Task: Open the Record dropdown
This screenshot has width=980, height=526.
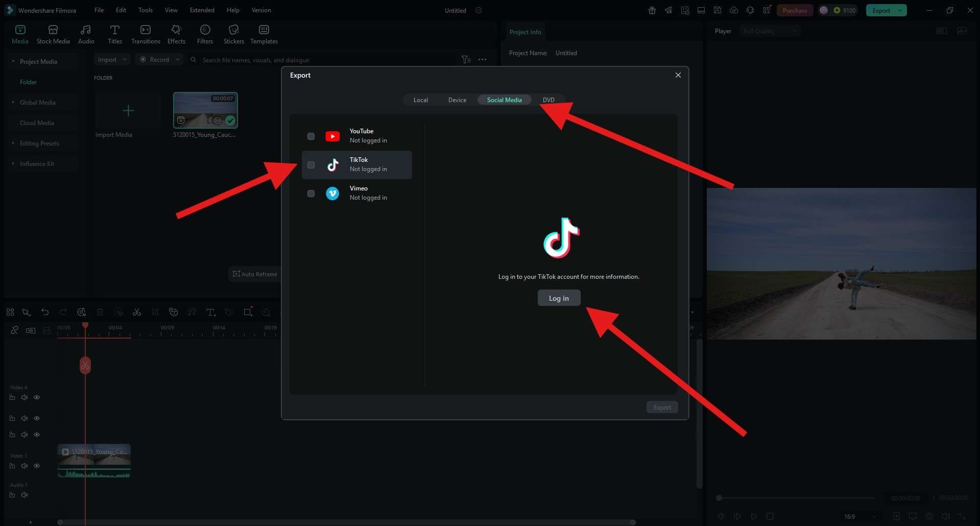Action: pyautogui.click(x=159, y=60)
